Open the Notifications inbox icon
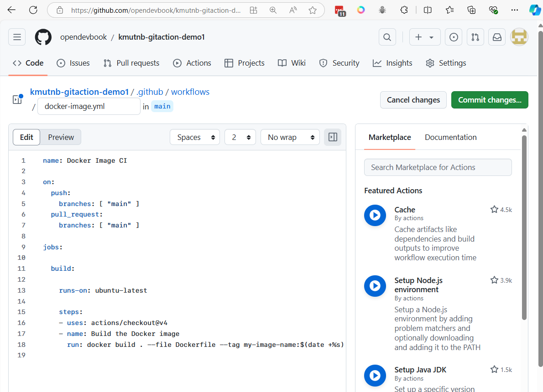543x392 pixels. click(497, 37)
